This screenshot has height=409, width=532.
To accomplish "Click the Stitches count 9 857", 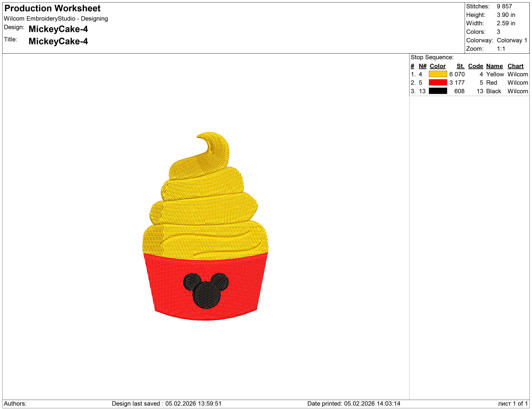I will (504, 6).
